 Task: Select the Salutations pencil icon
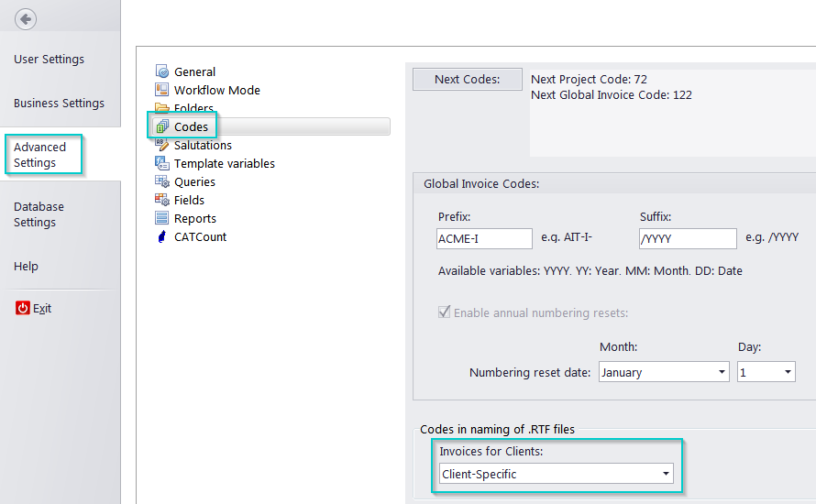162,145
